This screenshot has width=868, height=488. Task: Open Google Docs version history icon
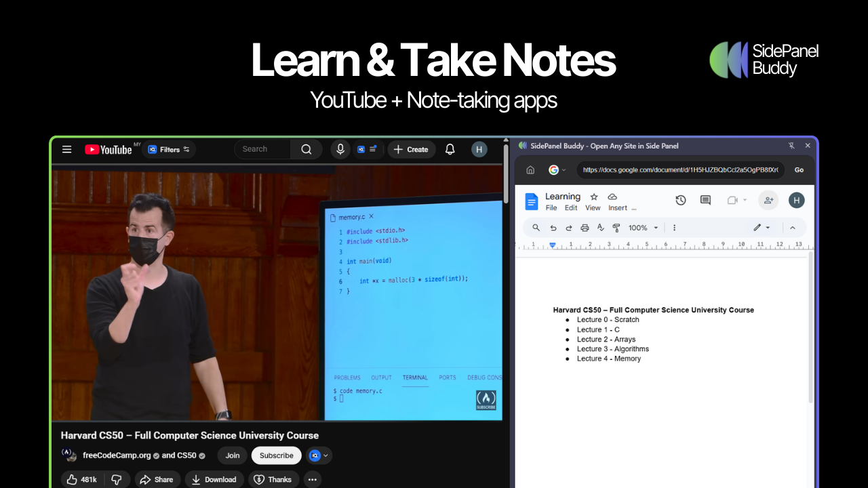[x=681, y=200]
